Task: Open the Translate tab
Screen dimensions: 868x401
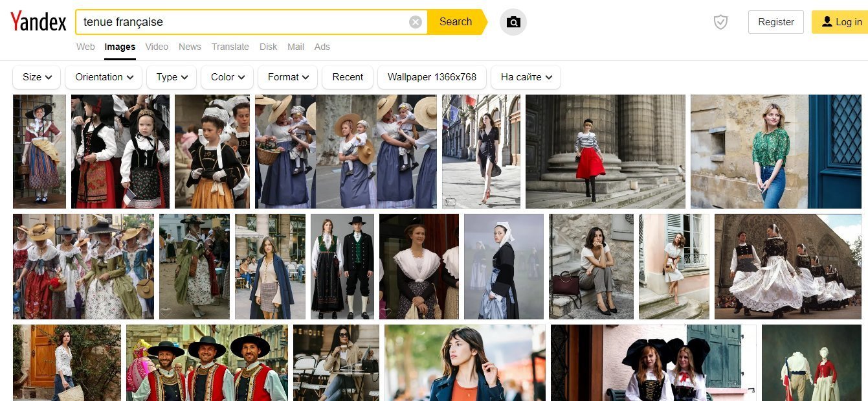Action: tap(230, 47)
